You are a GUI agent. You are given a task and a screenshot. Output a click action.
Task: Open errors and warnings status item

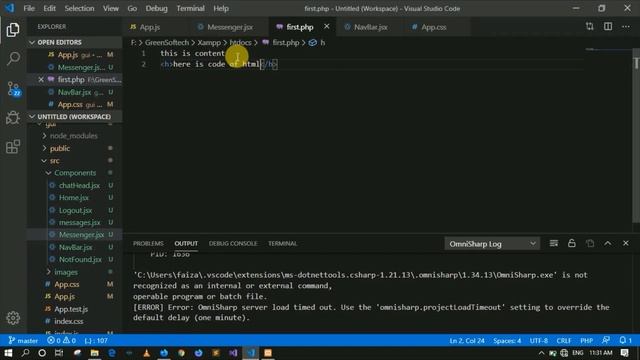[x=62, y=340]
